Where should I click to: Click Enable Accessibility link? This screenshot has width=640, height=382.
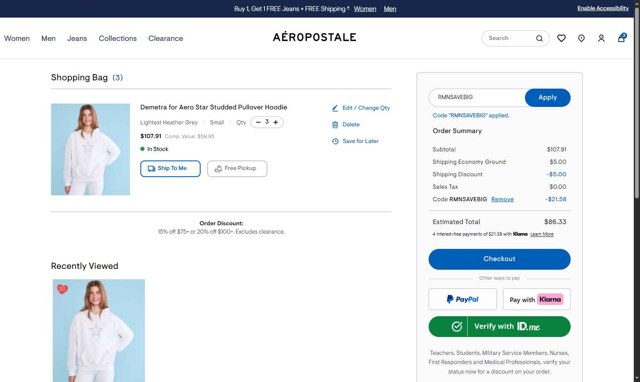pyautogui.click(x=603, y=8)
